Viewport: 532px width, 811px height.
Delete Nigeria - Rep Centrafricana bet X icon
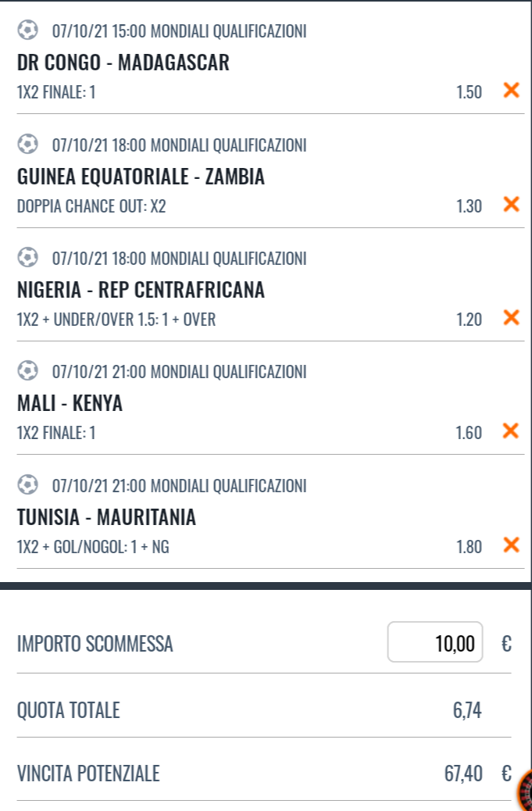[511, 317]
